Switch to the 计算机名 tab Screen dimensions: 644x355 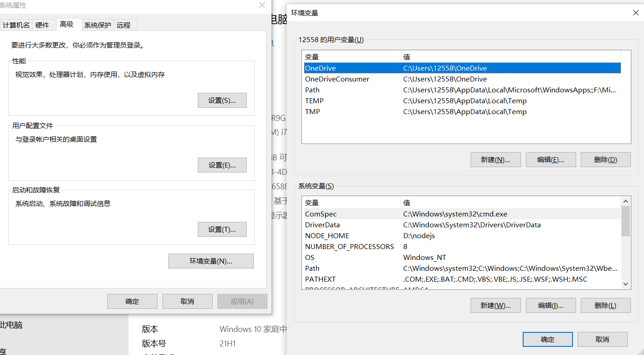(x=16, y=25)
